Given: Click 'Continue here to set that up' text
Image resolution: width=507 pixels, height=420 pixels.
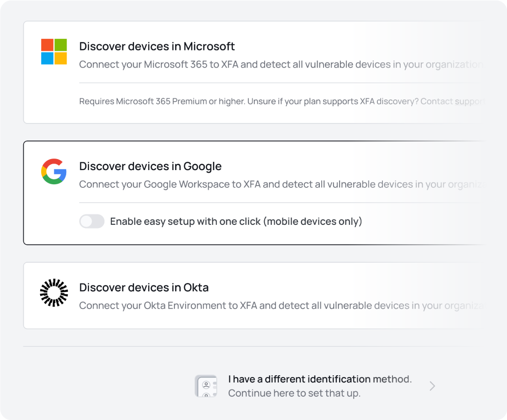Looking at the screenshot, I should [294, 393].
